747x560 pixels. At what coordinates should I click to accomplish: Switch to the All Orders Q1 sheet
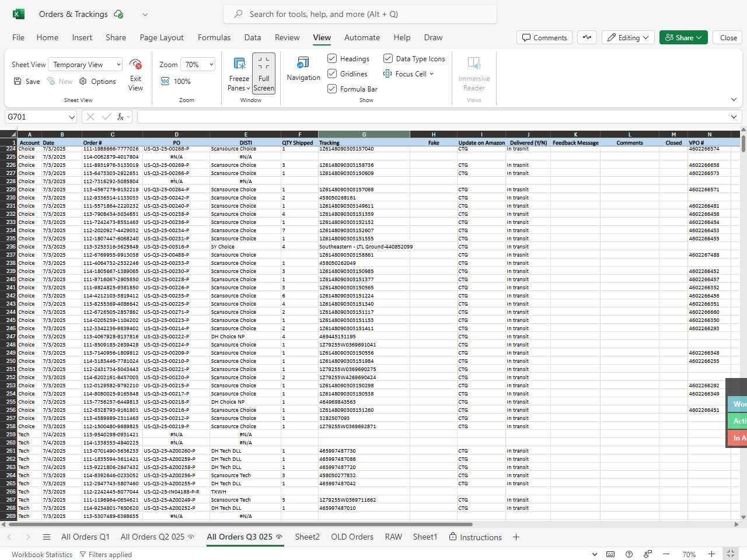click(85, 537)
